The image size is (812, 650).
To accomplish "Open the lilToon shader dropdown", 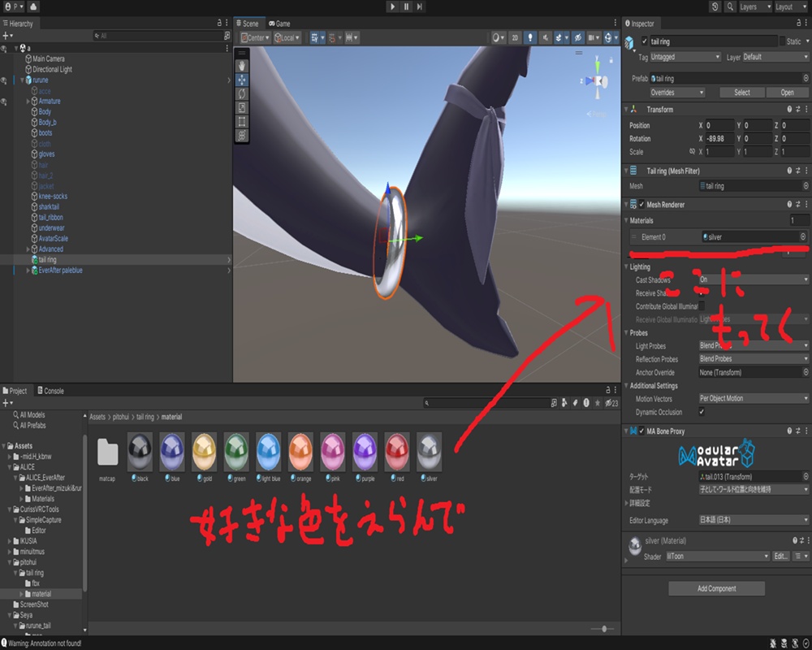I will pyautogui.click(x=718, y=557).
